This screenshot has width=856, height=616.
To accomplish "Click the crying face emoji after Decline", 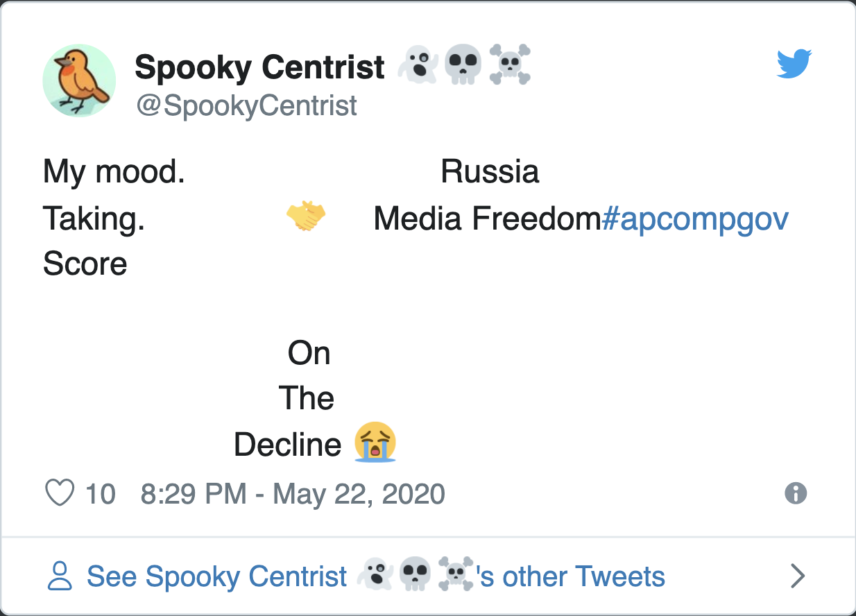I will (375, 442).
